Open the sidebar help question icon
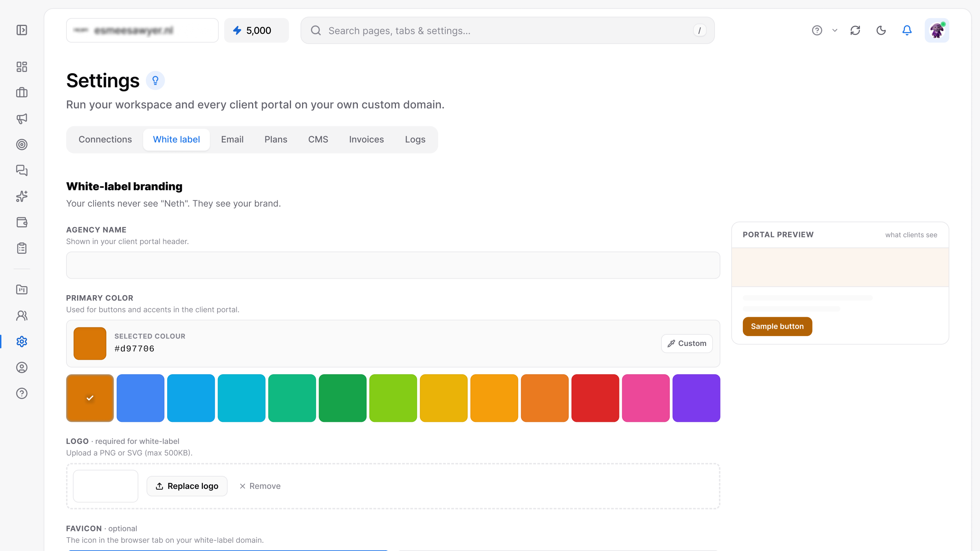This screenshot has width=980, height=551. click(22, 394)
